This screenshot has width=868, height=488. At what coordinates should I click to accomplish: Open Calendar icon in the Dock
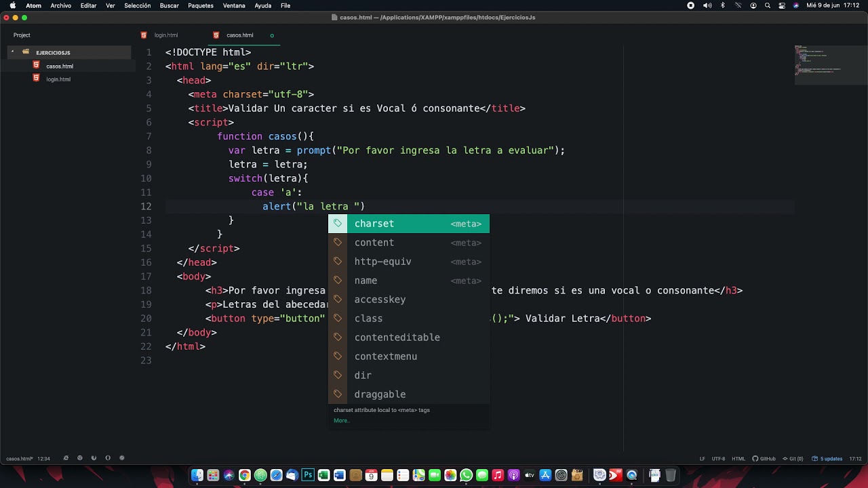point(372,476)
